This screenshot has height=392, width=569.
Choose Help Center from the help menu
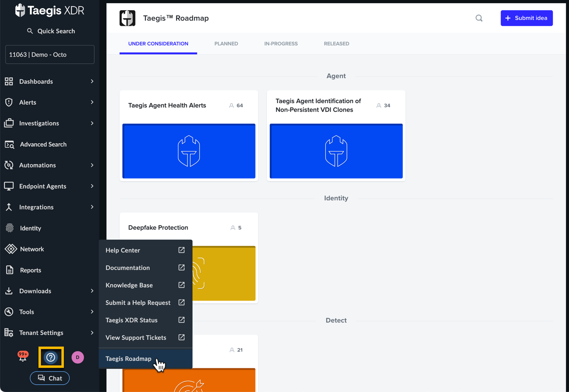(x=145, y=250)
